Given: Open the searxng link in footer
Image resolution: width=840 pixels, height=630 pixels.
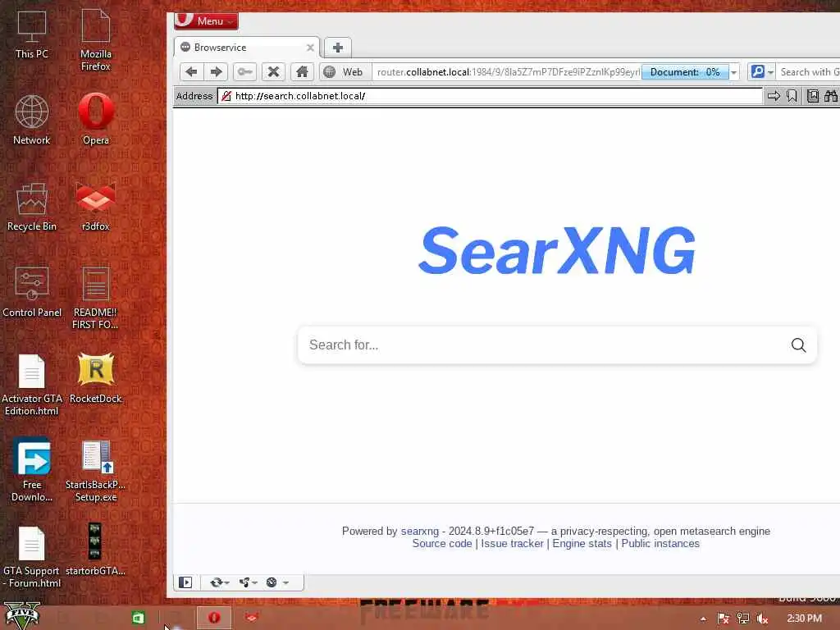Looking at the screenshot, I should (x=419, y=531).
